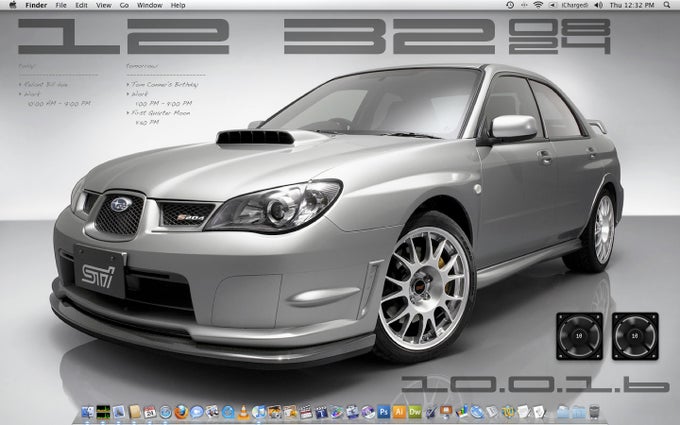Click the left fan speed widget

pyautogui.click(x=579, y=336)
